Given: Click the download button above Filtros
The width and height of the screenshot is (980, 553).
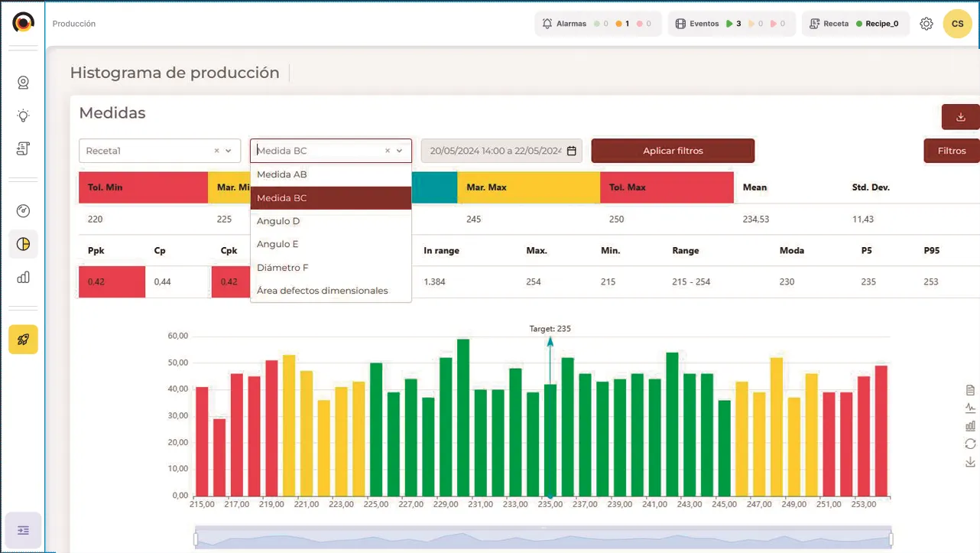Looking at the screenshot, I should [961, 117].
